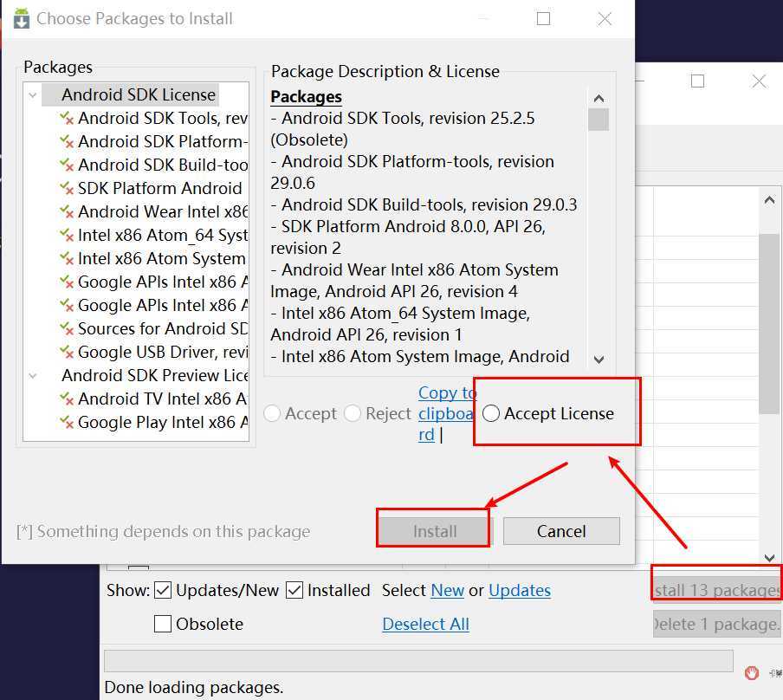Viewport: 783px width, 700px height.
Task: Click SDK Manager list scroll-down arrow
Action: click(769, 558)
